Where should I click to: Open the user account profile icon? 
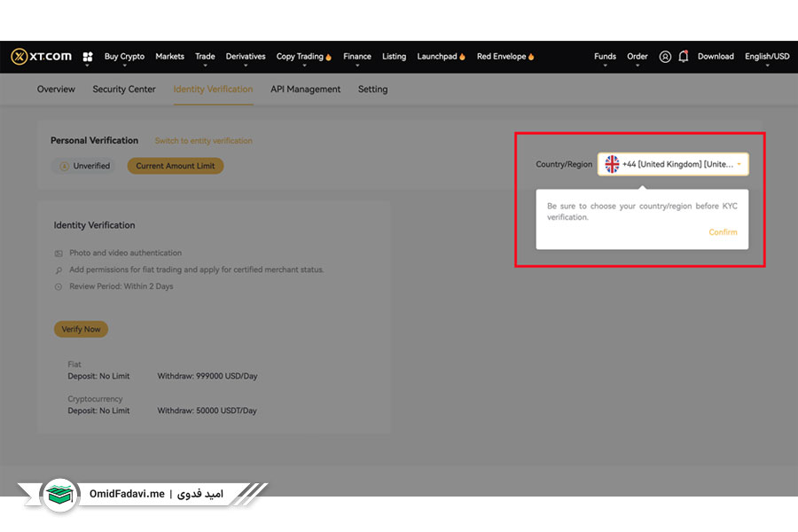pos(665,57)
